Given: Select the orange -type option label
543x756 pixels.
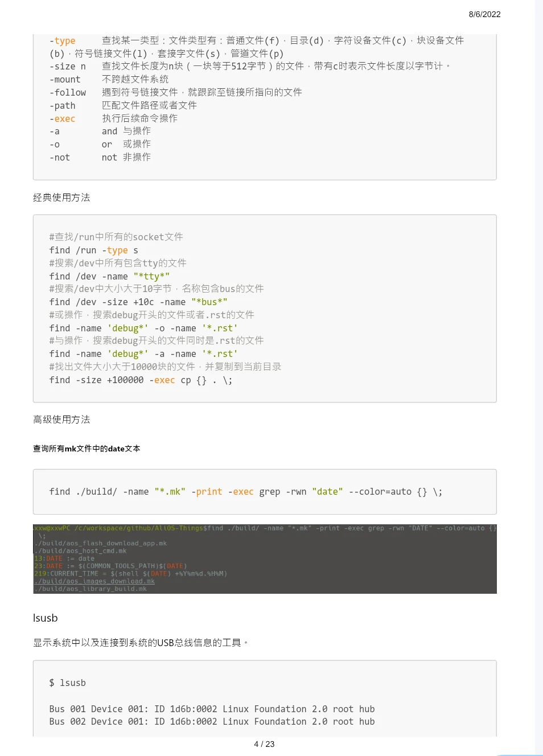Looking at the screenshot, I should pyautogui.click(x=63, y=40).
